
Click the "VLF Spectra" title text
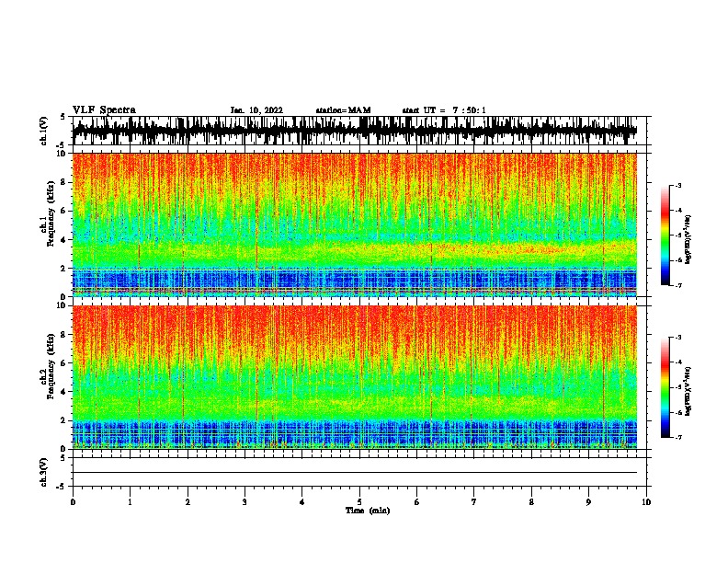pyautogui.click(x=104, y=110)
